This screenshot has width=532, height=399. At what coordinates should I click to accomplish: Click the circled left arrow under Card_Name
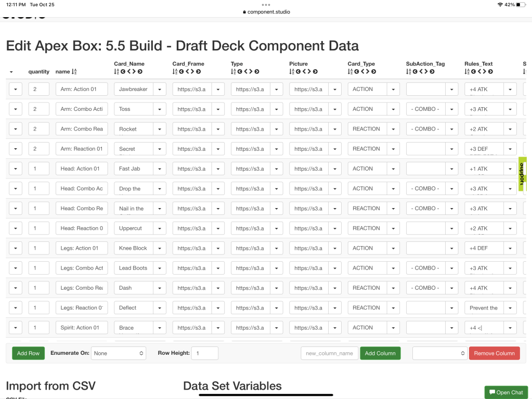(x=123, y=72)
